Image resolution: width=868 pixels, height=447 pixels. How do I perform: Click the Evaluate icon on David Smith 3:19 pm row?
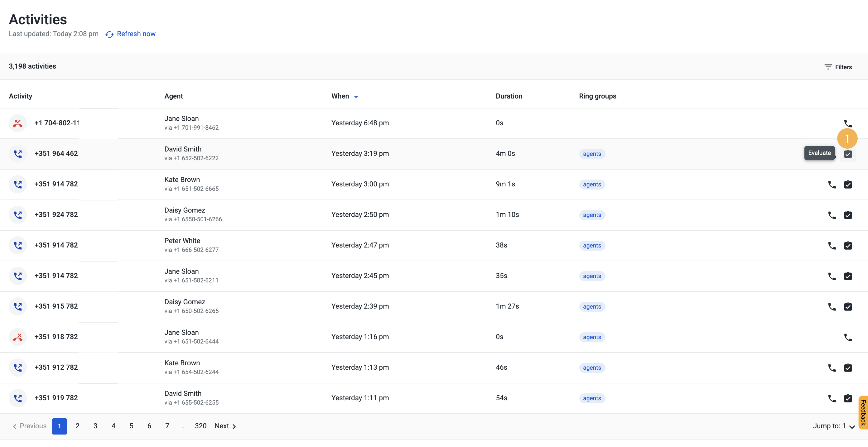click(x=848, y=154)
